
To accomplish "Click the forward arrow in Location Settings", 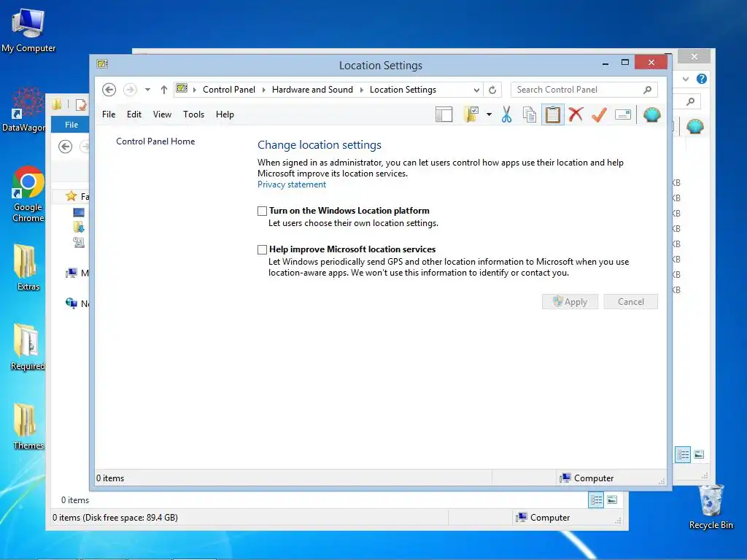I will tap(130, 90).
